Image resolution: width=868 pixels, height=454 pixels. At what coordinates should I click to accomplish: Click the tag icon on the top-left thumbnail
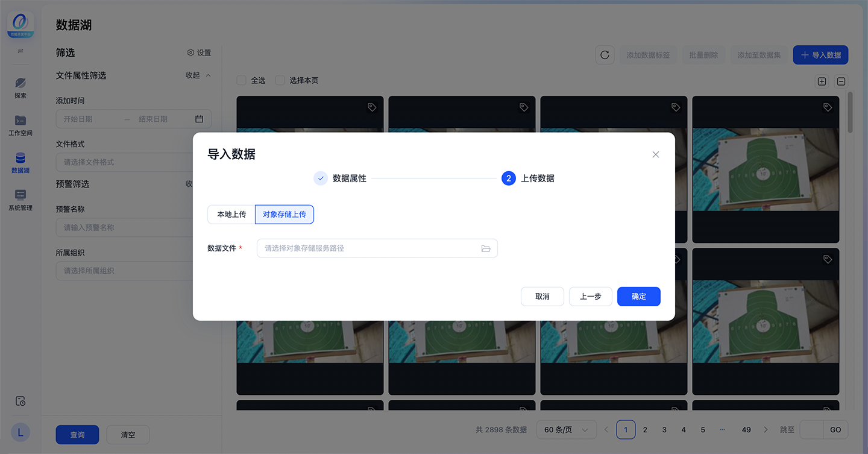[x=372, y=107]
